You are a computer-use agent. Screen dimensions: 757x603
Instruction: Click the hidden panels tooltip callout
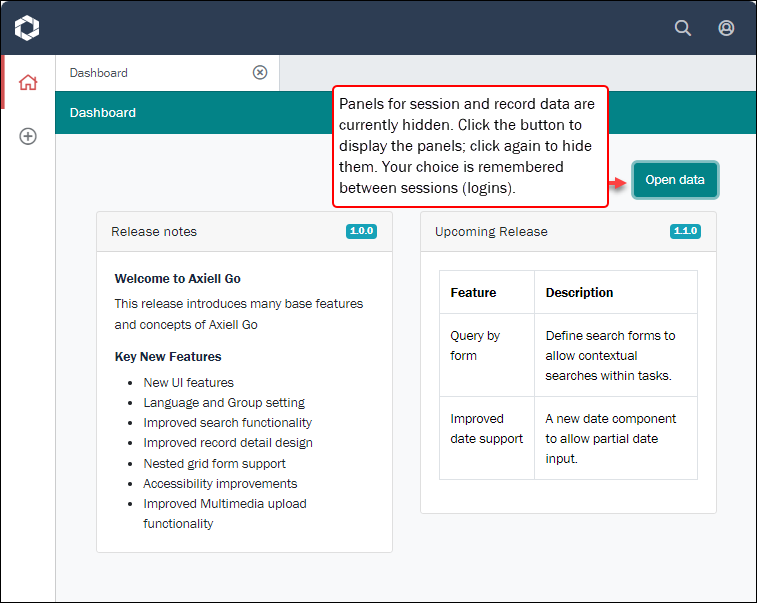point(469,146)
